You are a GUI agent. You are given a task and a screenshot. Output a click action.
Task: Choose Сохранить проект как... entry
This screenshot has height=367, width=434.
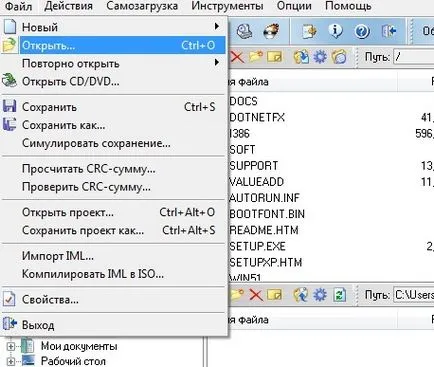(x=114, y=230)
